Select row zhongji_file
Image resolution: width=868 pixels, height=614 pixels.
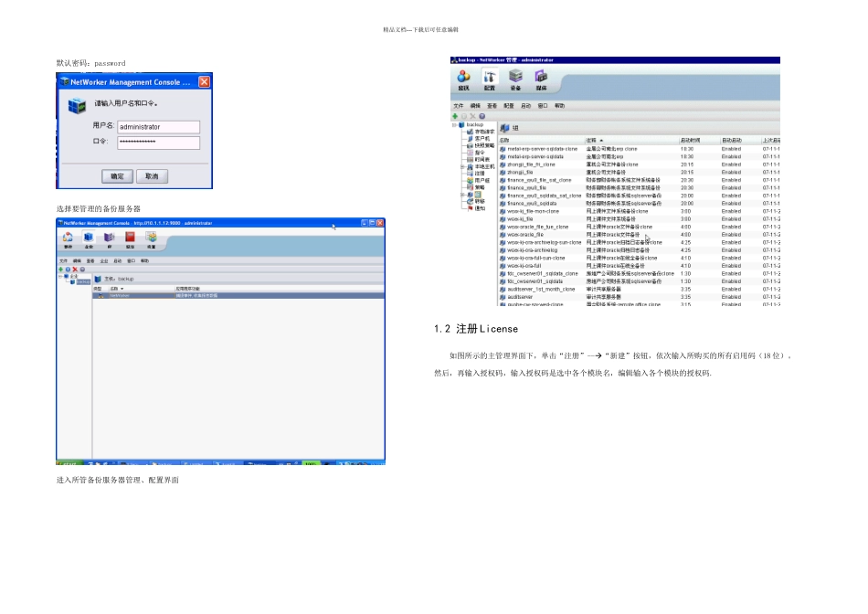tap(640, 172)
